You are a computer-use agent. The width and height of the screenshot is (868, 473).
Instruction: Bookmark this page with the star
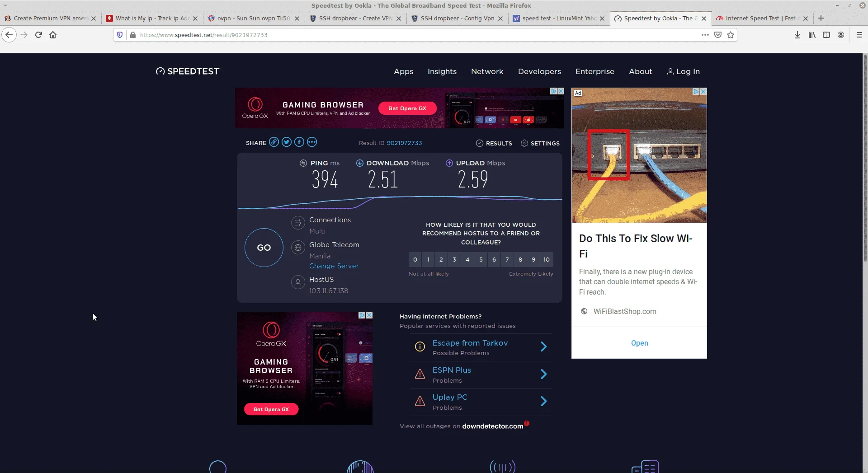[x=731, y=35]
